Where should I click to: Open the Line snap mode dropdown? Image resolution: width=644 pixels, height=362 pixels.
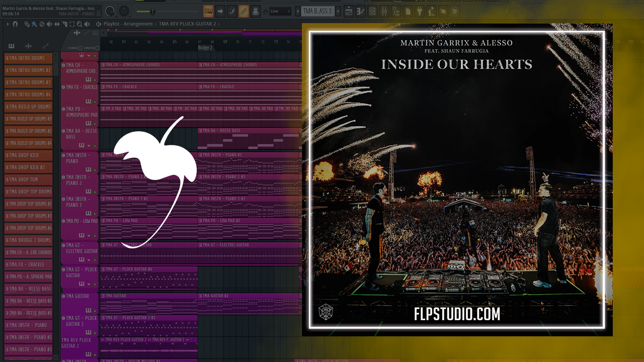pyautogui.click(x=280, y=11)
